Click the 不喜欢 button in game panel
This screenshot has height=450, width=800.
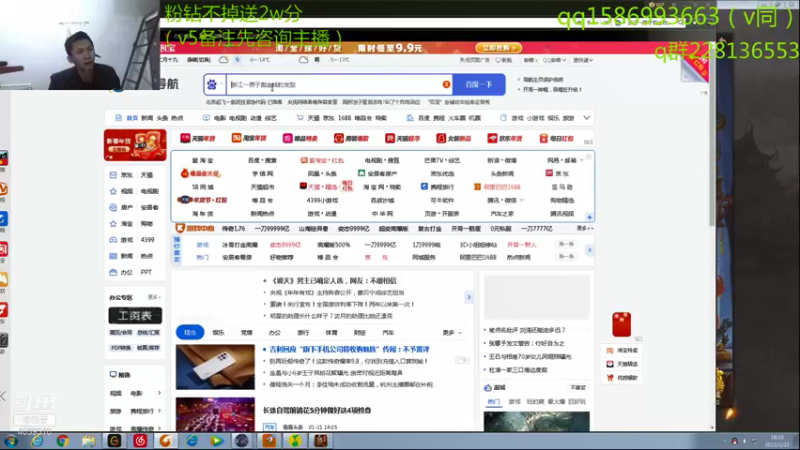point(578,388)
